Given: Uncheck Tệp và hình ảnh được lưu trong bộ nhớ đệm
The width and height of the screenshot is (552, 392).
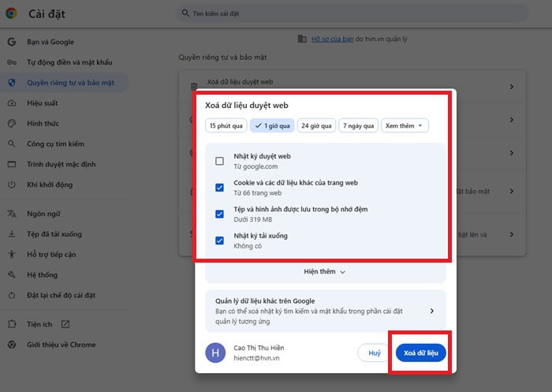Looking at the screenshot, I should pyautogui.click(x=219, y=214).
